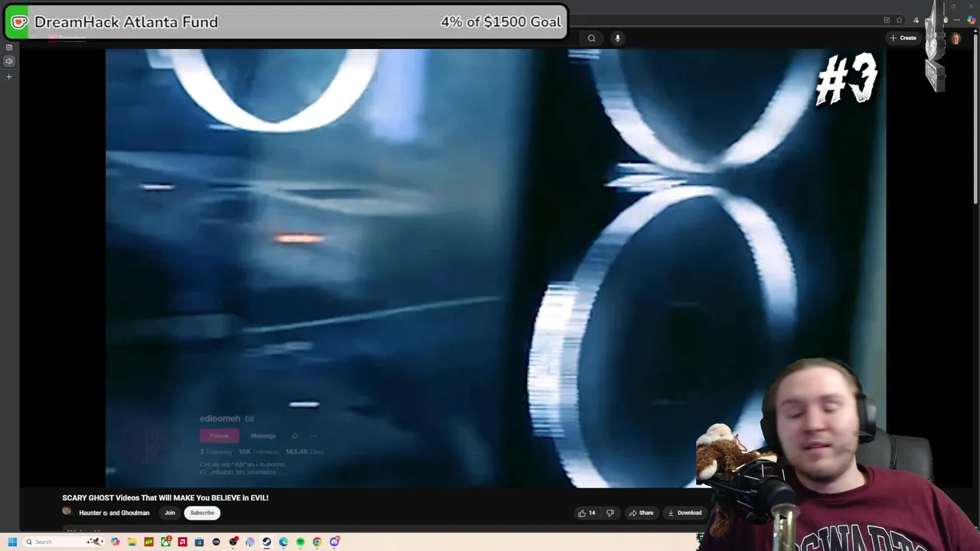Image resolution: width=980 pixels, height=551 pixels.
Task: Open Steam from the taskbar
Action: click(x=266, y=542)
